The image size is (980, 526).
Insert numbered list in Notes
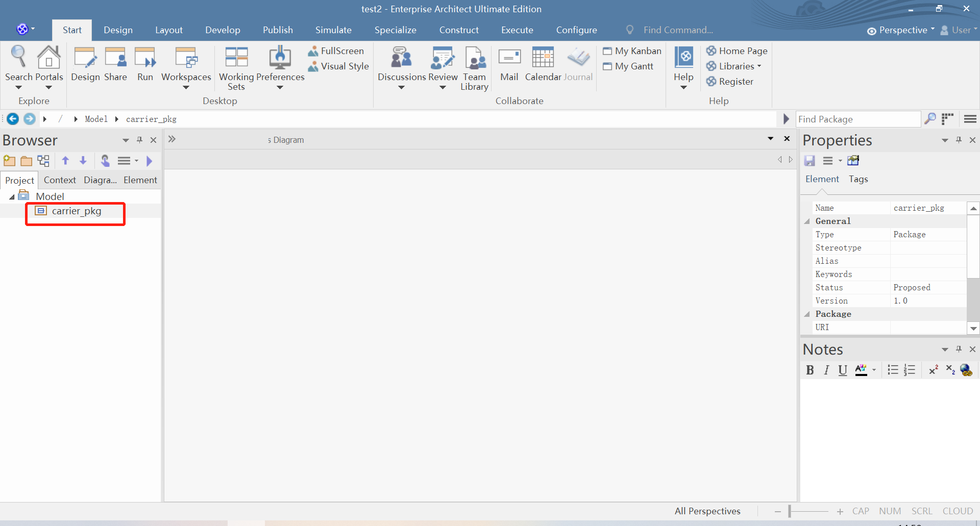point(910,370)
